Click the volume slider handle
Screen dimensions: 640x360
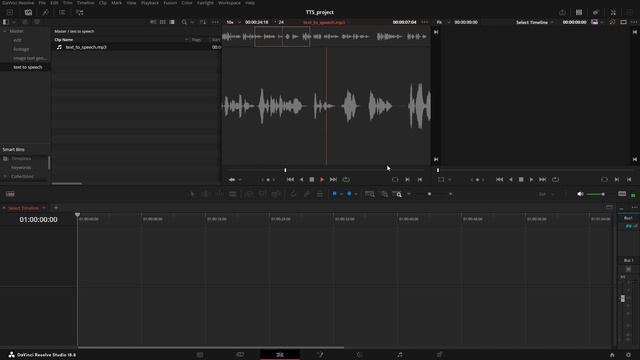pyautogui.click(x=603, y=194)
